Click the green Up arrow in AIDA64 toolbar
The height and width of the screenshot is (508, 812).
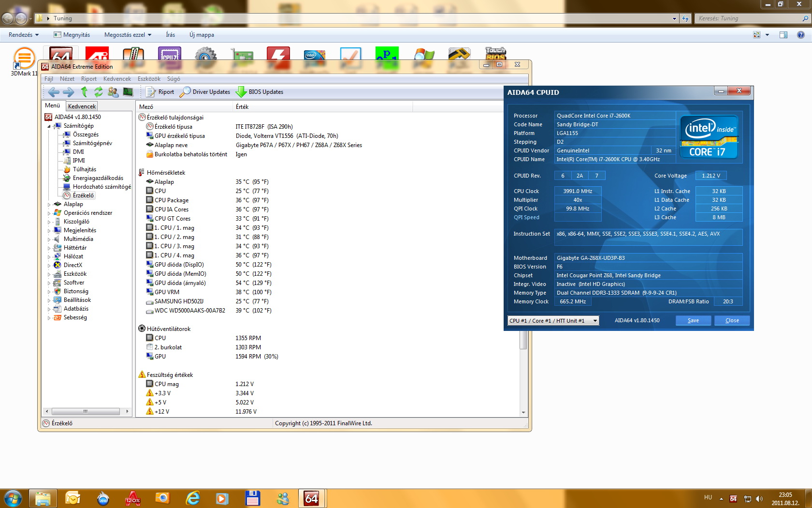point(84,92)
